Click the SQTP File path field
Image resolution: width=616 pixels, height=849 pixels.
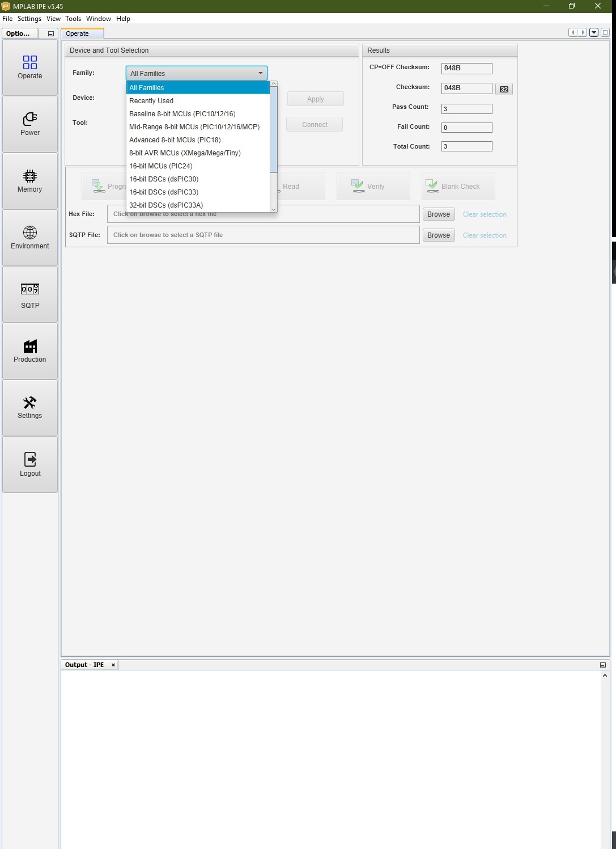point(264,235)
